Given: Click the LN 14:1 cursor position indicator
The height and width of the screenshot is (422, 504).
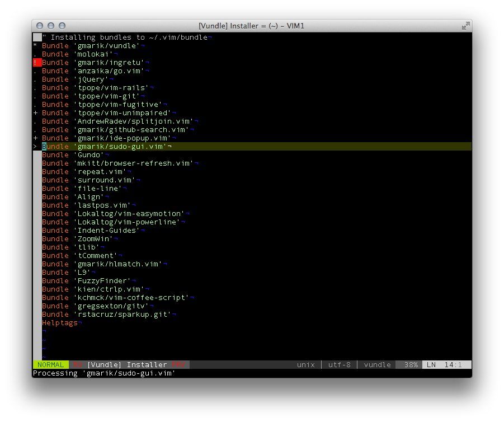Looking at the screenshot, I should [447, 365].
